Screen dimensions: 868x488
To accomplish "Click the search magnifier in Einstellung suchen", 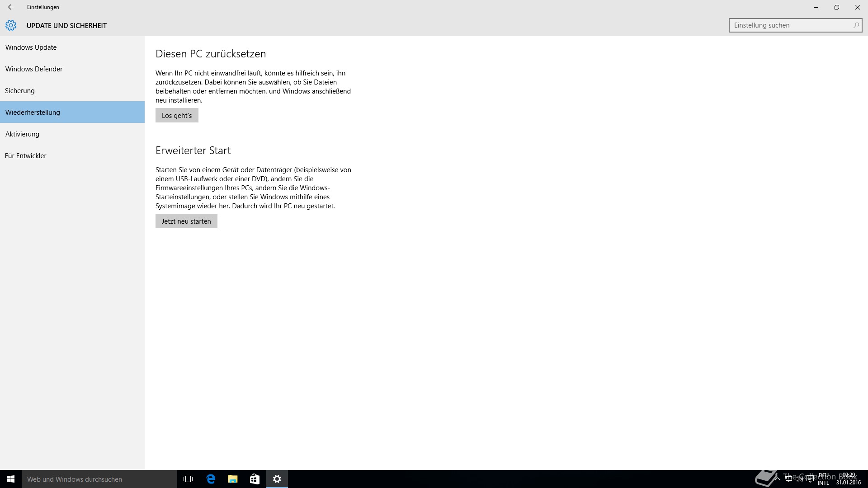I will click(x=856, y=25).
